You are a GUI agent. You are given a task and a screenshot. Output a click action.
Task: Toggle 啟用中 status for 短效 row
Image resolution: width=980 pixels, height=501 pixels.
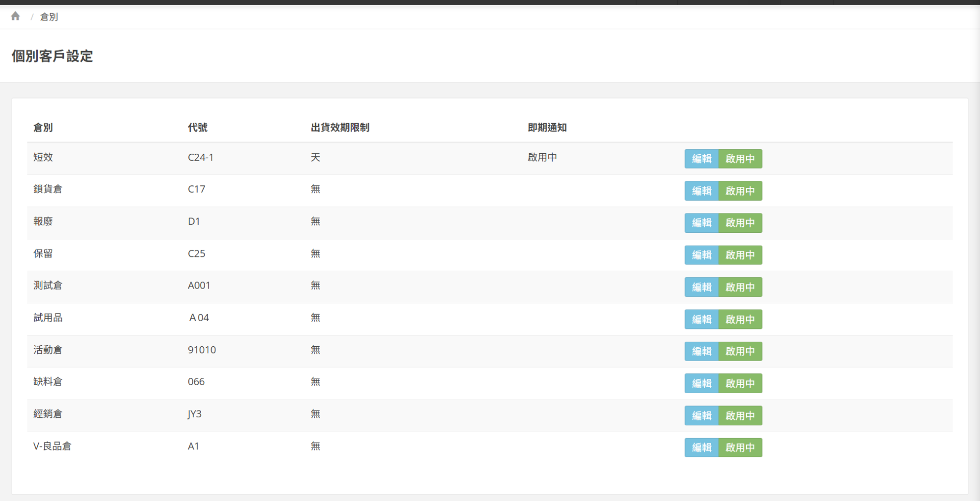[x=740, y=159]
